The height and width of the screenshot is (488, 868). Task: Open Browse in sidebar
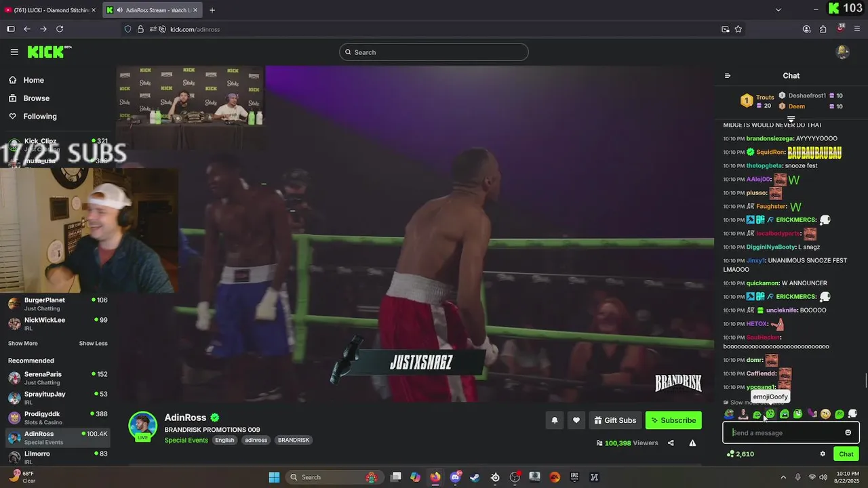28,98
